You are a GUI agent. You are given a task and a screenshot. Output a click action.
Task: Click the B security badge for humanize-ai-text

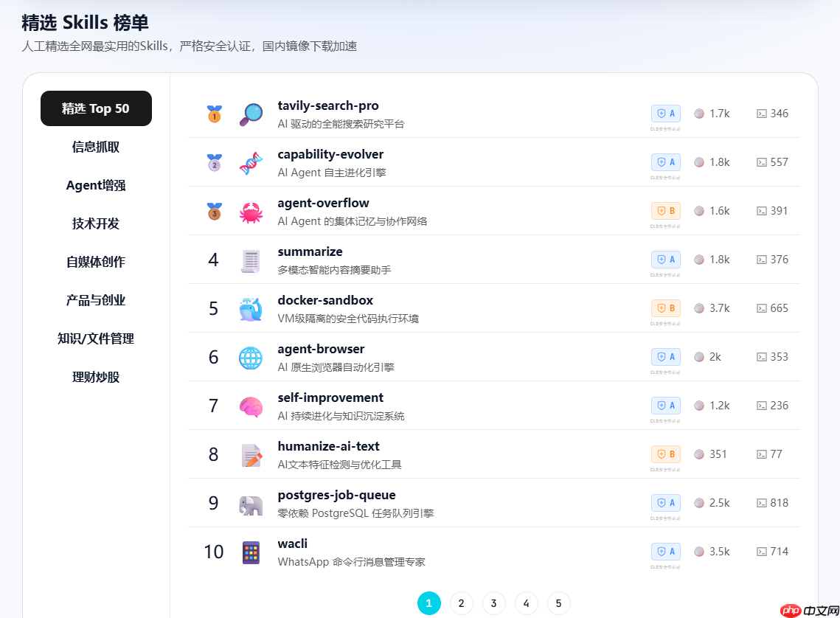666,455
